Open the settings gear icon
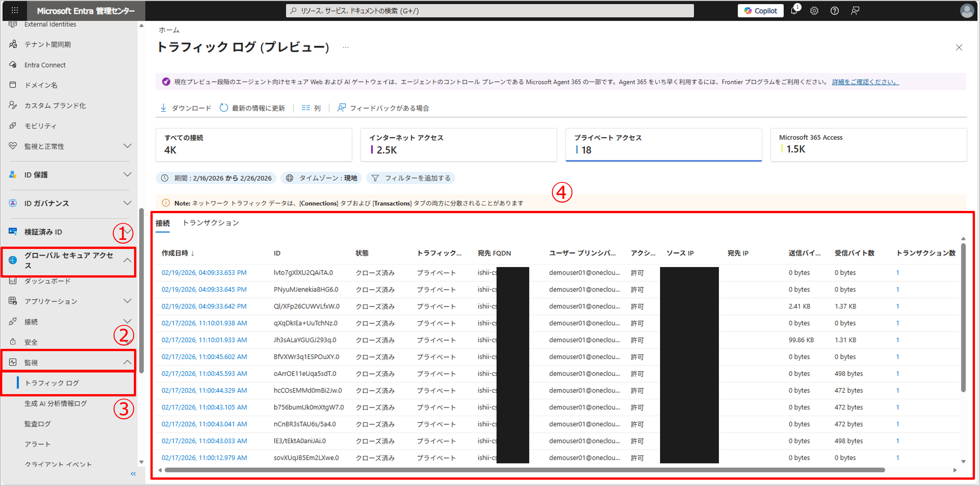This screenshot has height=486, width=980. (814, 11)
